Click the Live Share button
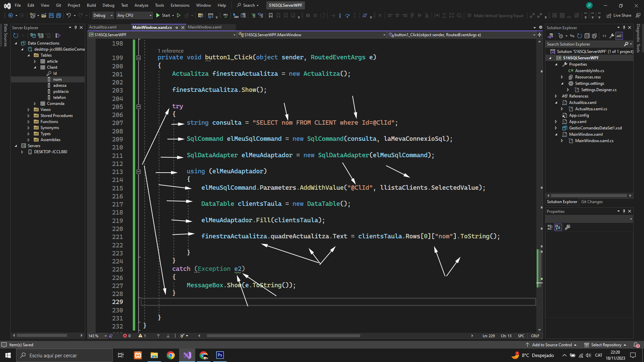The height and width of the screenshot is (362, 644). tap(619, 15)
